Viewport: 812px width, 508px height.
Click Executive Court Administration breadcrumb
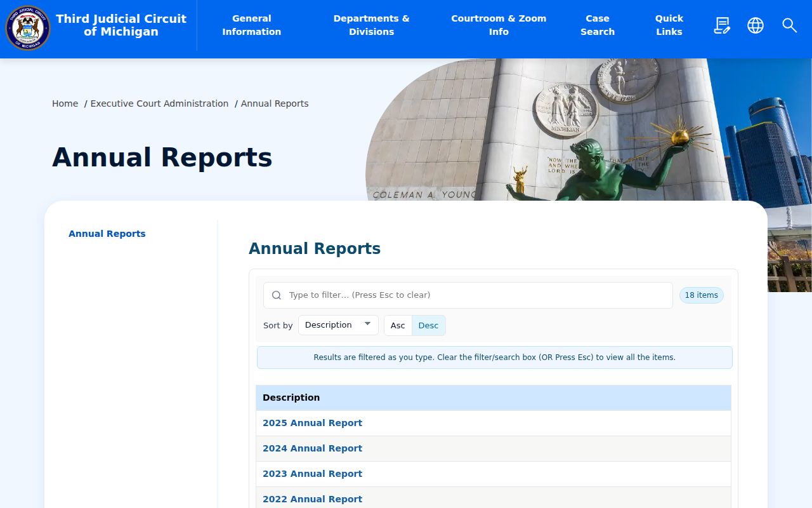click(159, 104)
